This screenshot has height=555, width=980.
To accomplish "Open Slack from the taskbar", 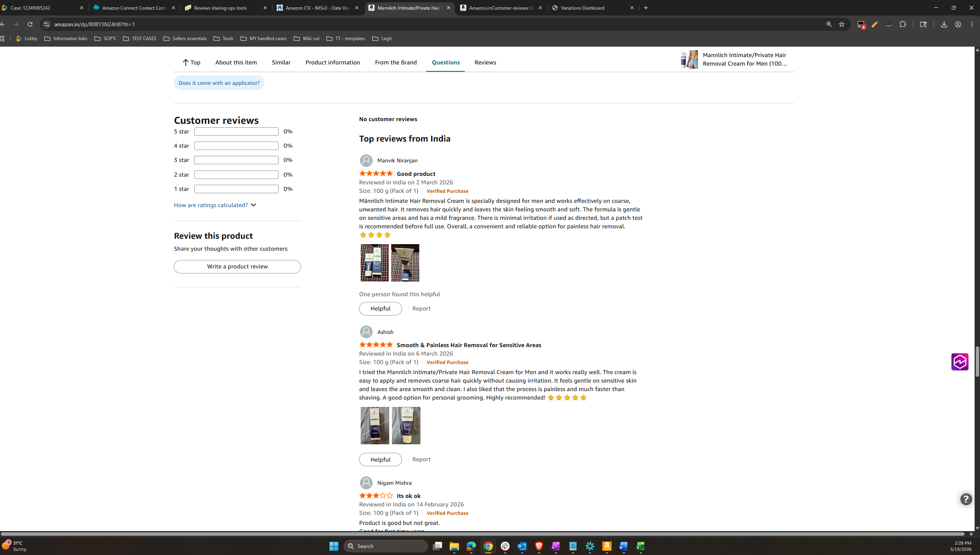I will (x=505, y=546).
